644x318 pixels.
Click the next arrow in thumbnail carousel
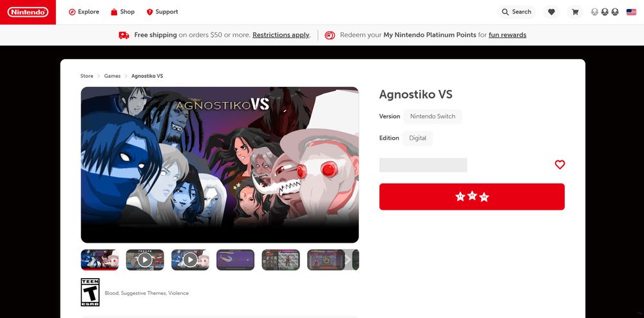(348, 259)
